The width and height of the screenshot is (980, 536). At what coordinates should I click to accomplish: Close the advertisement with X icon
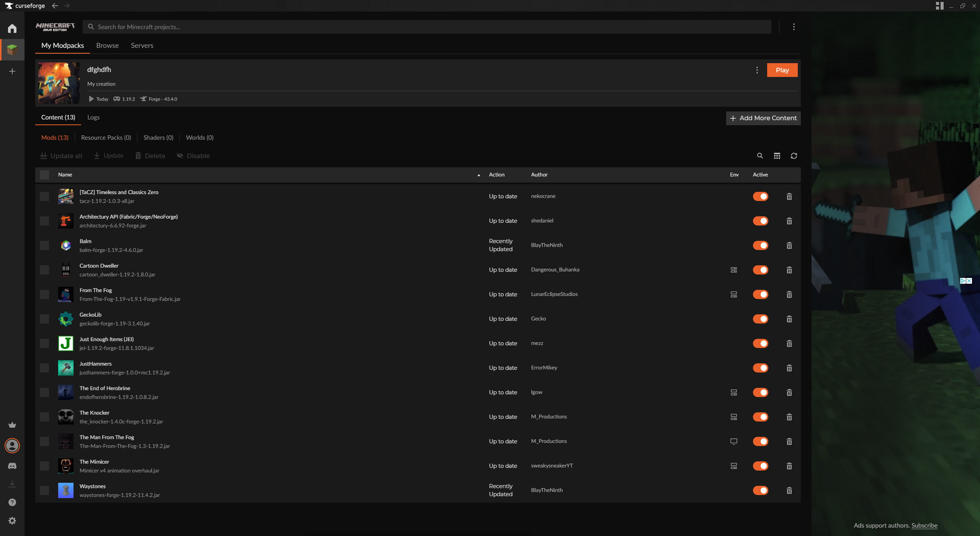pyautogui.click(x=969, y=281)
